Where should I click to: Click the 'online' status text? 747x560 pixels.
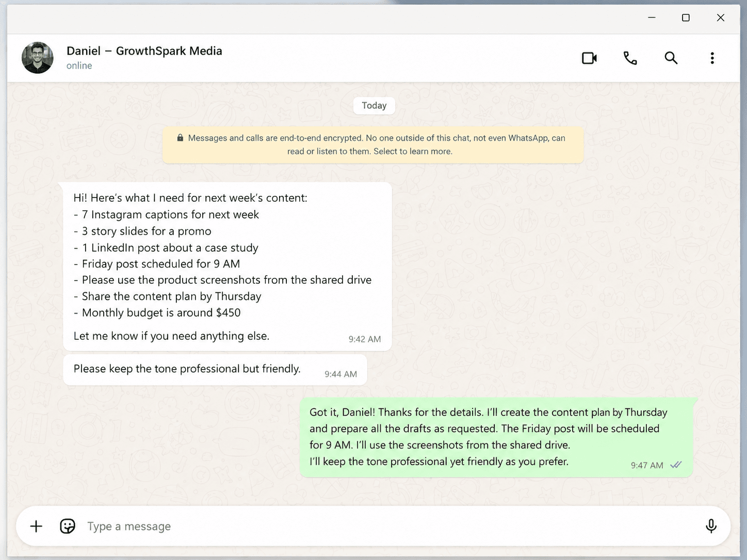79,65
